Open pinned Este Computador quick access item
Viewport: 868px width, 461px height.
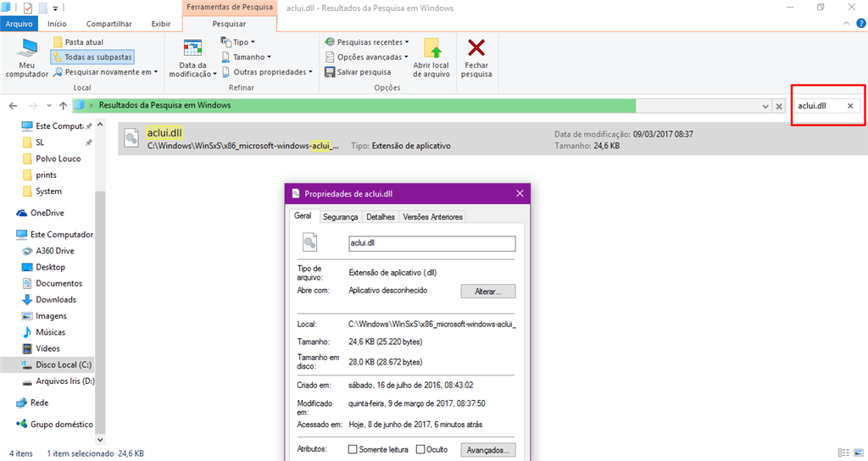tap(57, 126)
